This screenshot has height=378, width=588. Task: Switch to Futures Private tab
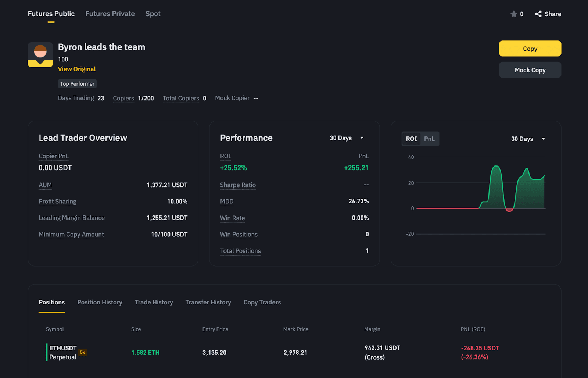click(x=110, y=14)
